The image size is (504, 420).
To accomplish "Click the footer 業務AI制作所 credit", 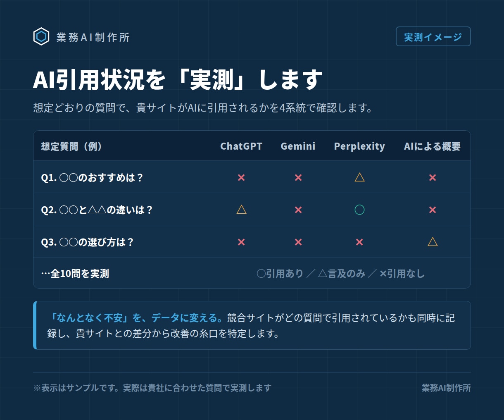I will (446, 388).
